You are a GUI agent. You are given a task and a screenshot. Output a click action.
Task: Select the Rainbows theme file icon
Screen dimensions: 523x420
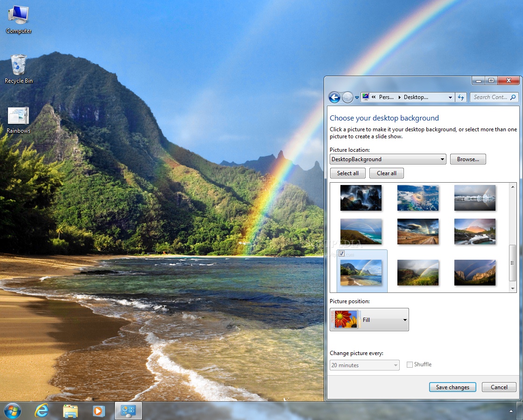coord(18,120)
